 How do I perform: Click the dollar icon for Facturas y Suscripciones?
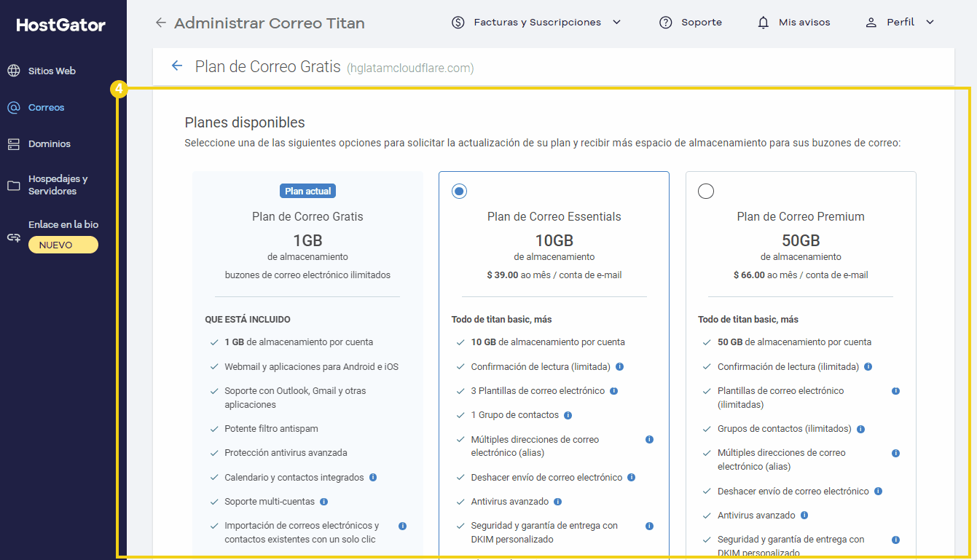[458, 23]
